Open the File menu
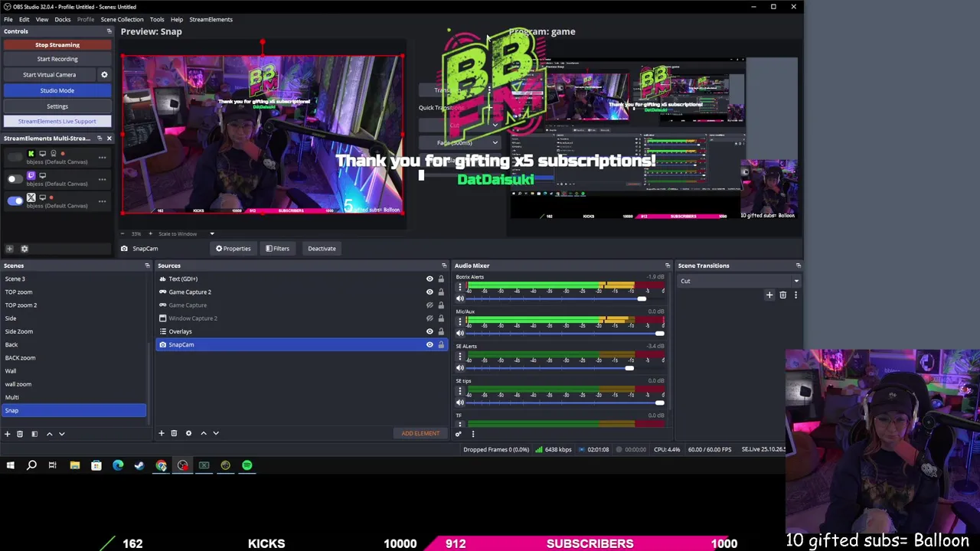The image size is (980, 551). coord(8,19)
